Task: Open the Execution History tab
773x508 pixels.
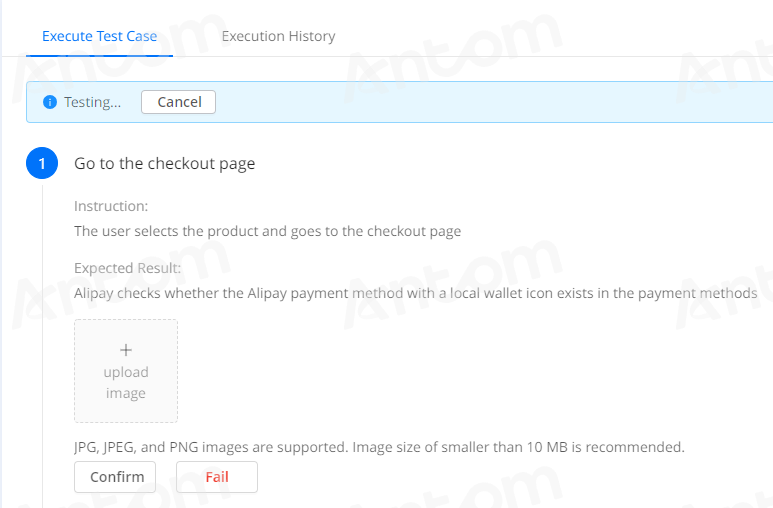Action: click(x=279, y=36)
